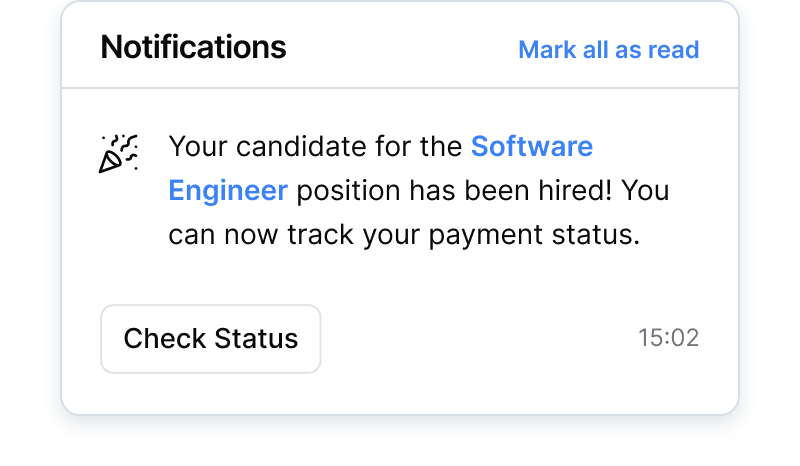Click 'Mark all as read'

[608, 49]
